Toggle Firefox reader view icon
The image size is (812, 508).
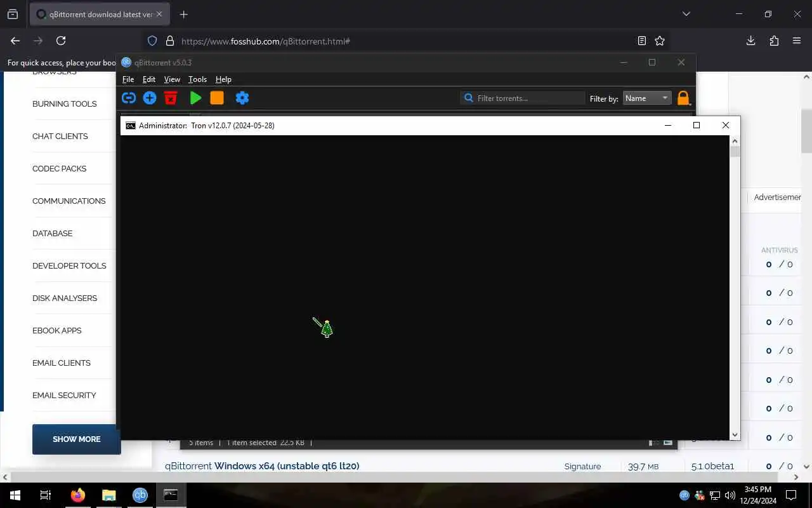pyautogui.click(x=642, y=41)
